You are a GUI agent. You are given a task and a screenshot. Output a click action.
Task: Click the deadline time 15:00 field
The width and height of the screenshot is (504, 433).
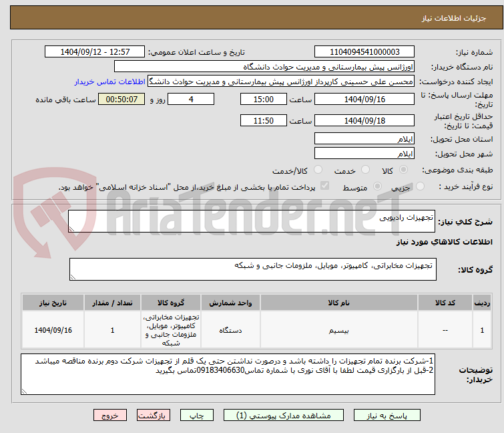(x=264, y=99)
